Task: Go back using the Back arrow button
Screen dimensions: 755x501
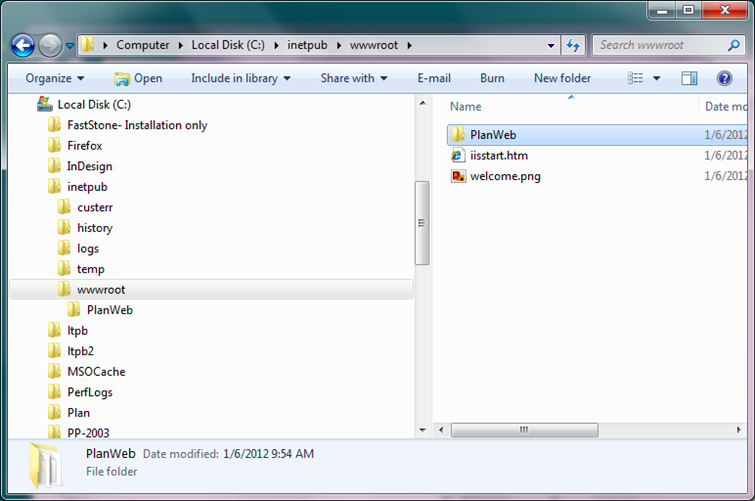Action: click(23, 46)
